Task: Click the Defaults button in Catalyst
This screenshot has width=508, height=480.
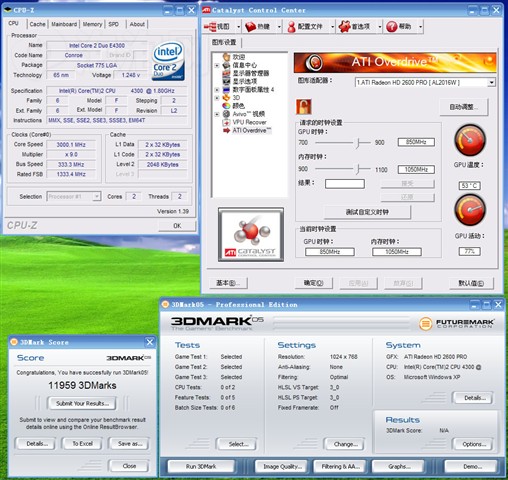Action: pyautogui.click(x=471, y=283)
